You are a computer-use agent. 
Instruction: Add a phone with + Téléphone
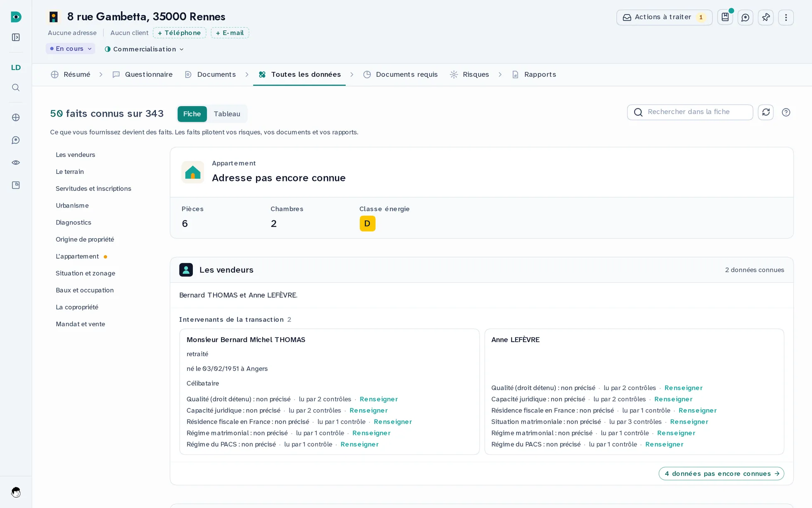click(180, 33)
